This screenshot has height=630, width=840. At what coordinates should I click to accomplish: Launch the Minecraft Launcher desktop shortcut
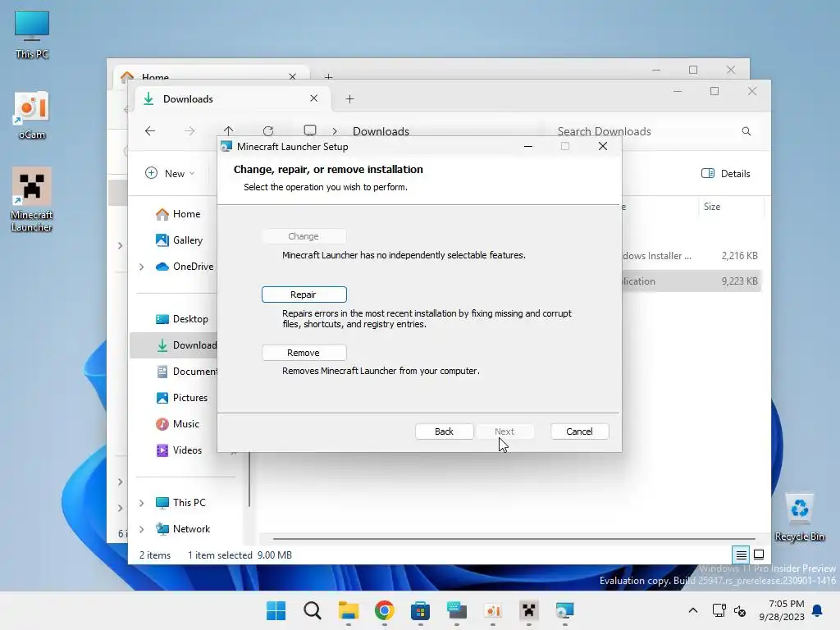[x=32, y=199]
